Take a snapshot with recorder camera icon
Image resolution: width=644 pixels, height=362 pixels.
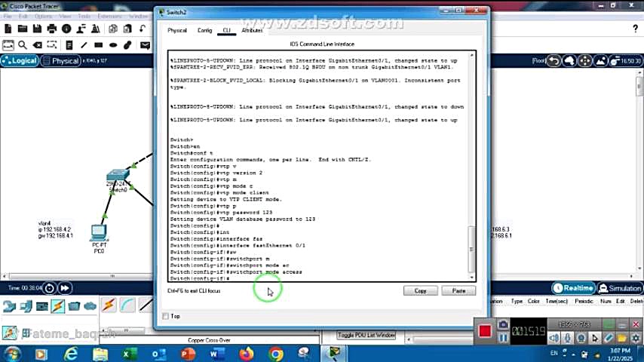pyautogui.click(x=503, y=324)
